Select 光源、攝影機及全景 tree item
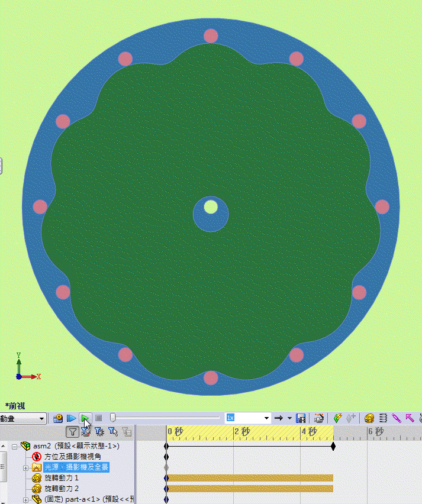Viewport: 422px width, 504px height. [76, 467]
